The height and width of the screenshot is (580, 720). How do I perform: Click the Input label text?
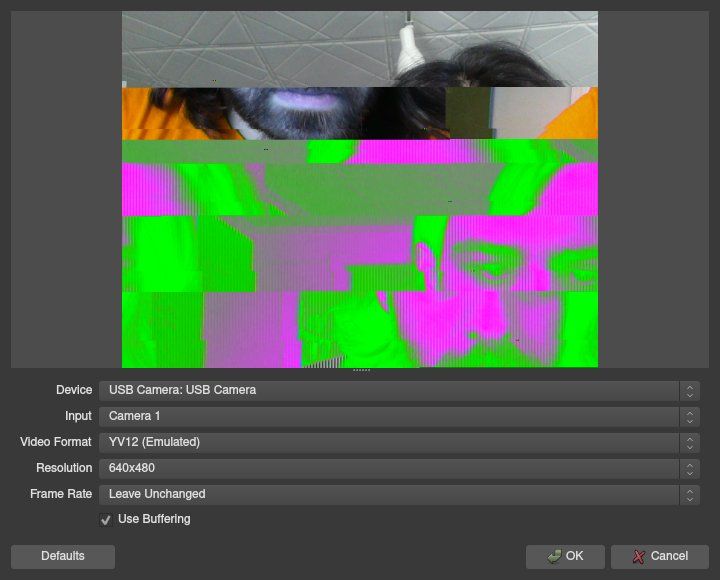point(78,416)
